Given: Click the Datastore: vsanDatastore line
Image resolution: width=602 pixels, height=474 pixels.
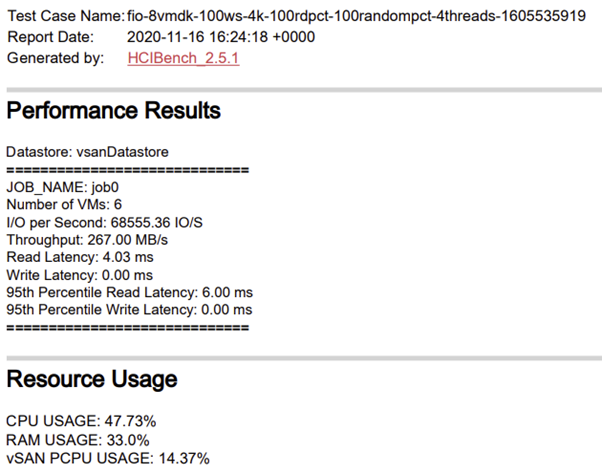Looking at the screenshot, I should (87, 151).
